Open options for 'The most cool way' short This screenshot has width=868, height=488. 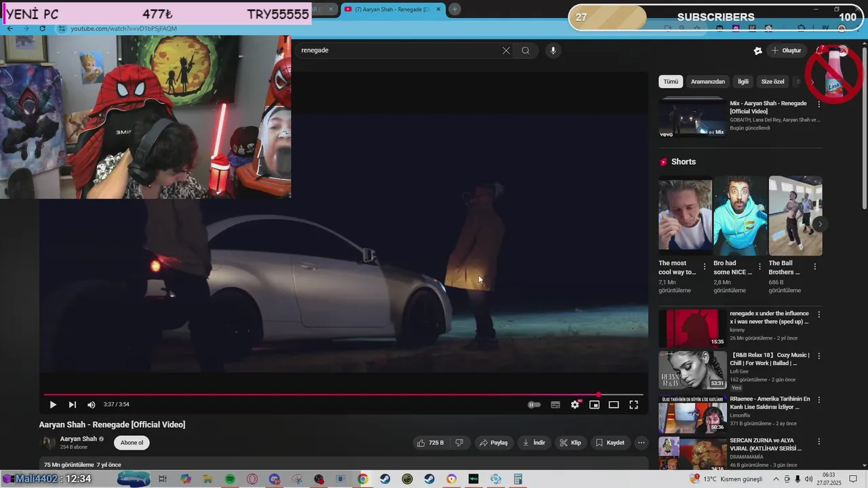click(705, 267)
